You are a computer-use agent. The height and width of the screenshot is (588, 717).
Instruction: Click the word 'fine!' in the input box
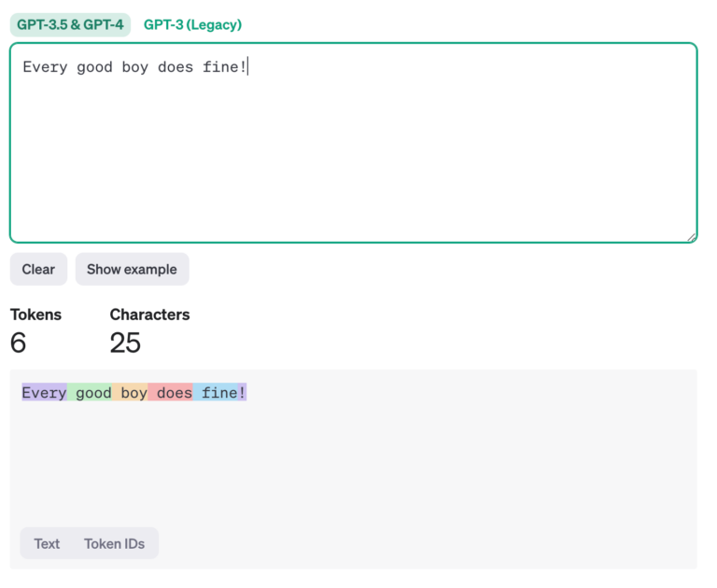tap(224, 67)
